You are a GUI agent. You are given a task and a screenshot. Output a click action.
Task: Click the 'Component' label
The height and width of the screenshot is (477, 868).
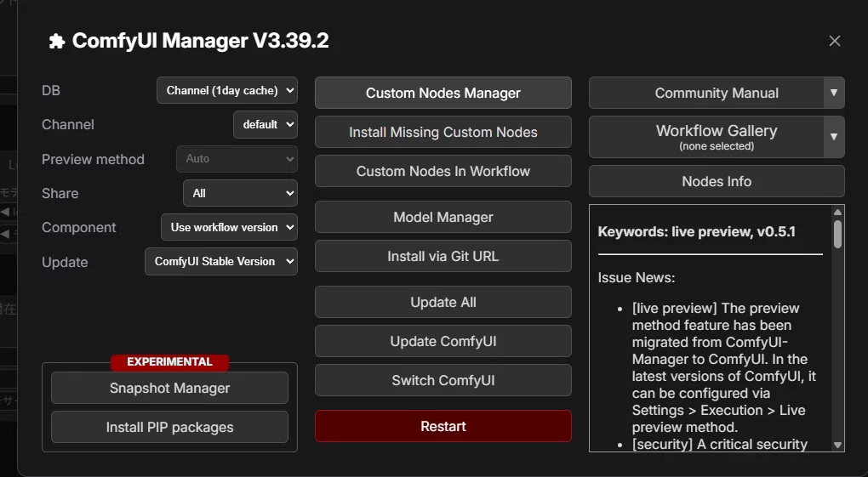pyautogui.click(x=79, y=227)
